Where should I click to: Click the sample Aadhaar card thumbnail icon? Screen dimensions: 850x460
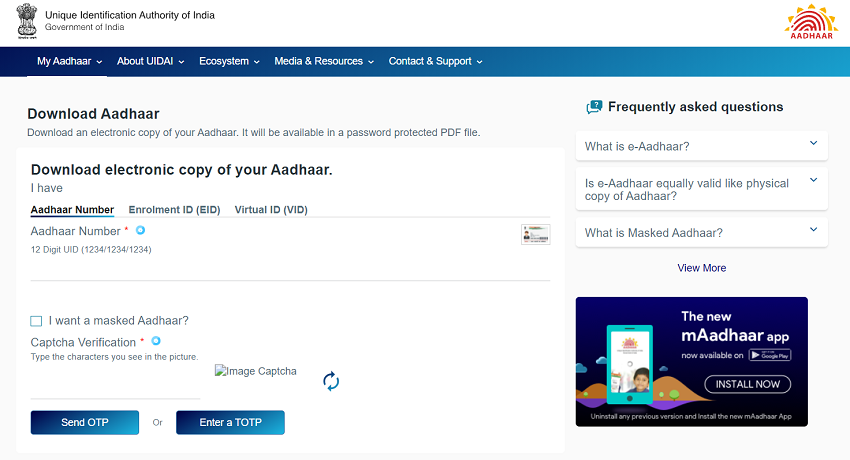point(535,235)
